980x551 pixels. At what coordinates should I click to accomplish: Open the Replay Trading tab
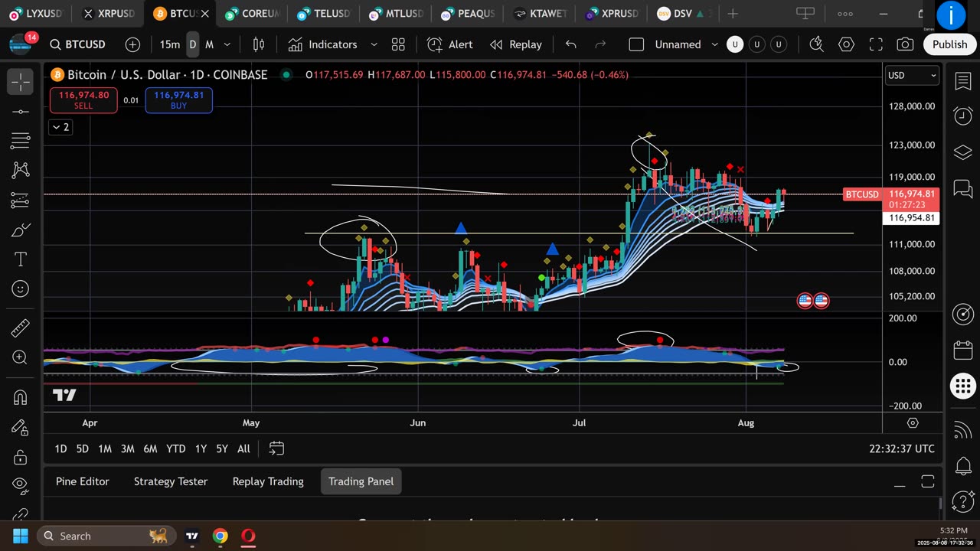[268, 481]
